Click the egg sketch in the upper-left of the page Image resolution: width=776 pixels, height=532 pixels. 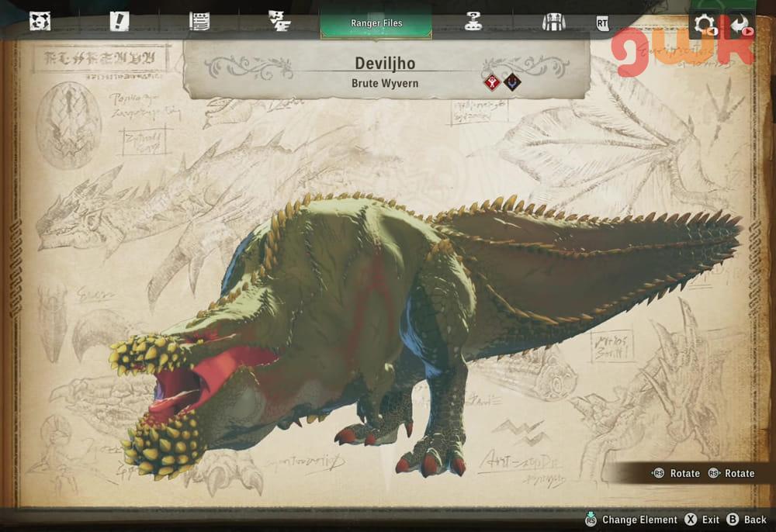click(x=68, y=126)
